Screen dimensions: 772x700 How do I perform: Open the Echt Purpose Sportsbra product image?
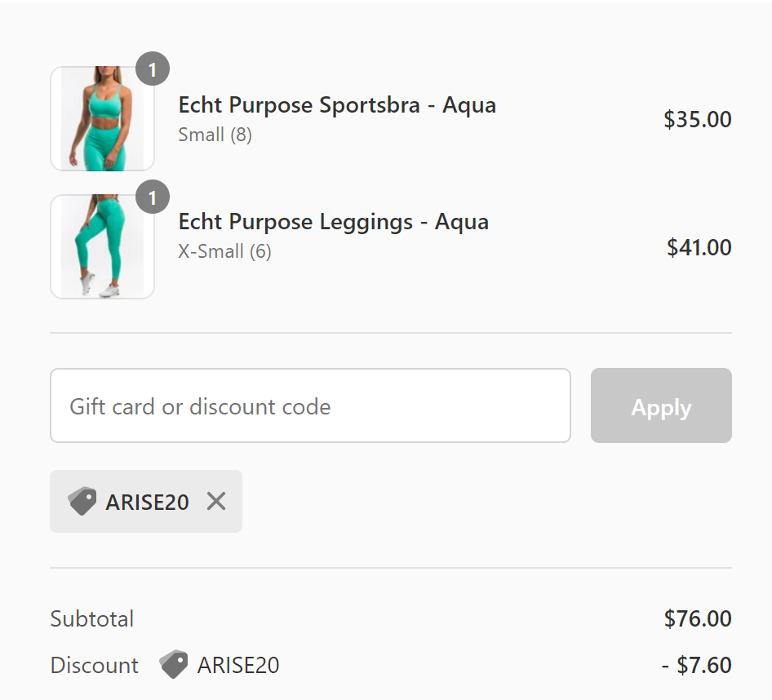point(102,119)
